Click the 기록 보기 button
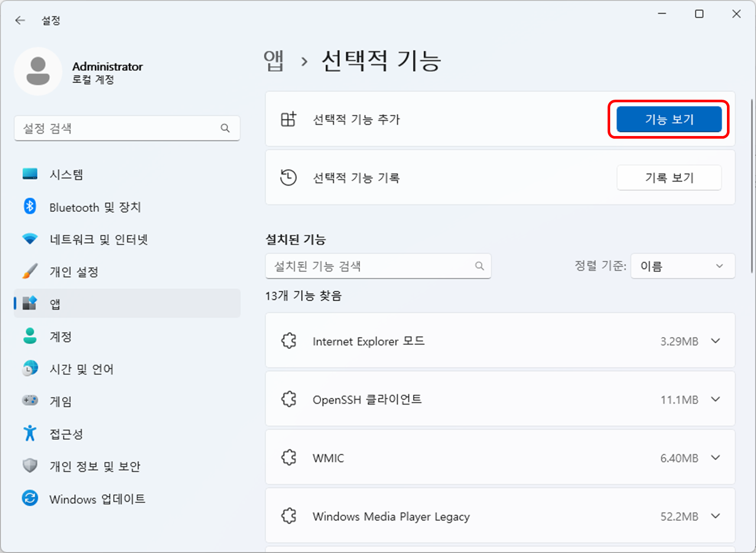Image resolution: width=756 pixels, height=553 pixels. [669, 178]
